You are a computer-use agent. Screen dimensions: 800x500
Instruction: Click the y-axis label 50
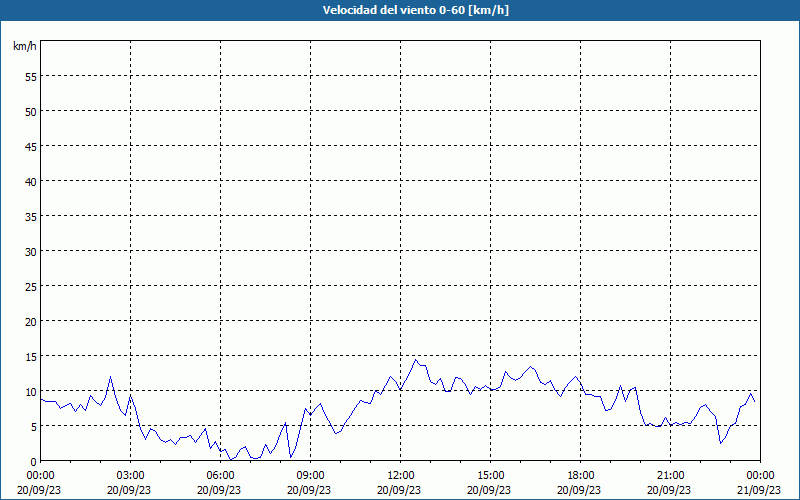click(31, 112)
